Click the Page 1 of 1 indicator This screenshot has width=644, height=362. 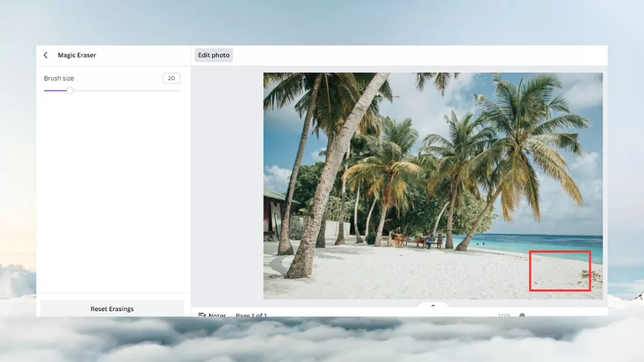pyautogui.click(x=251, y=315)
